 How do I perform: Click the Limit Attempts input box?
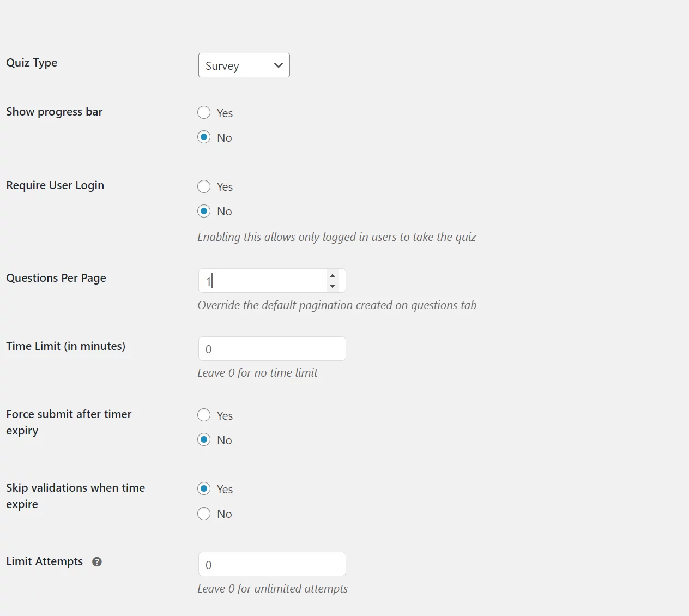tap(271, 564)
